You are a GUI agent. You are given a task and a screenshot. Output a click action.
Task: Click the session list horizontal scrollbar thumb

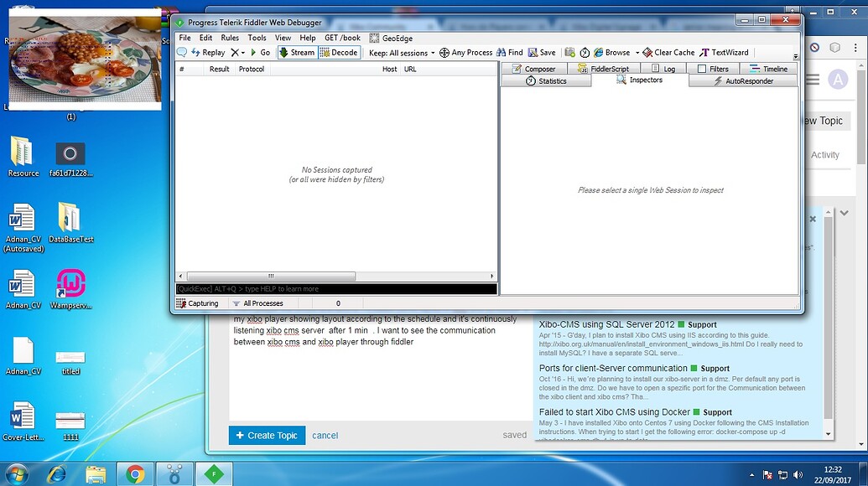[271, 276]
